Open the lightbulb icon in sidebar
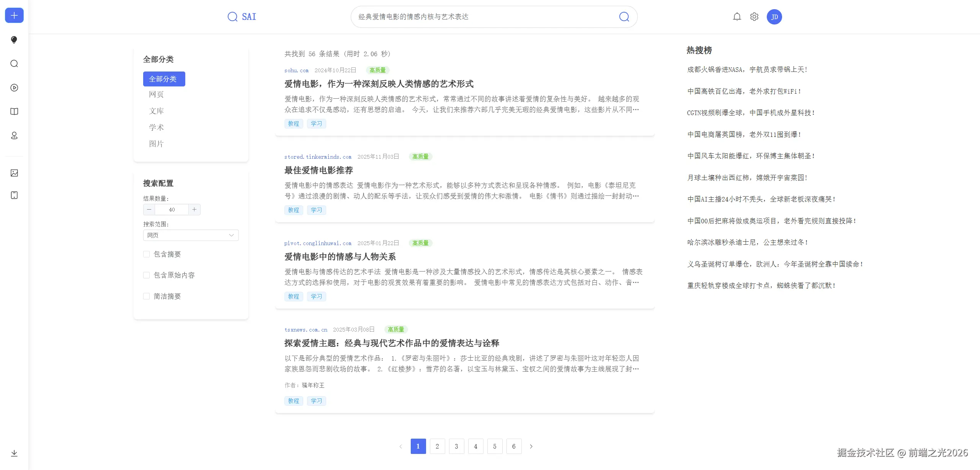Viewport: 980px width, 470px height. coord(14,40)
